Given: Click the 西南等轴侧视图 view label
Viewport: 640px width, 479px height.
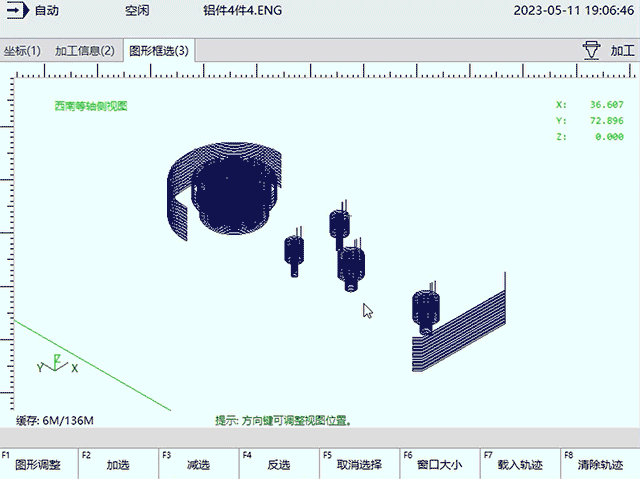Looking at the screenshot, I should point(91,106).
